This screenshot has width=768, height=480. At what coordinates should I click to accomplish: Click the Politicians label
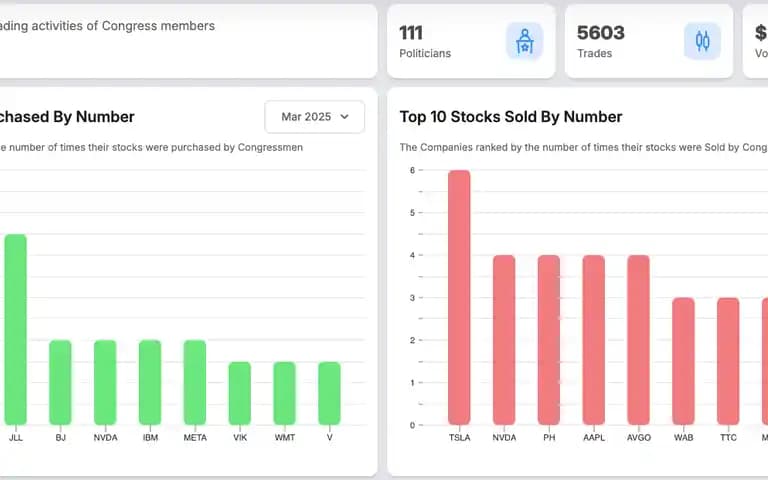pyautogui.click(x=425, y=53)
